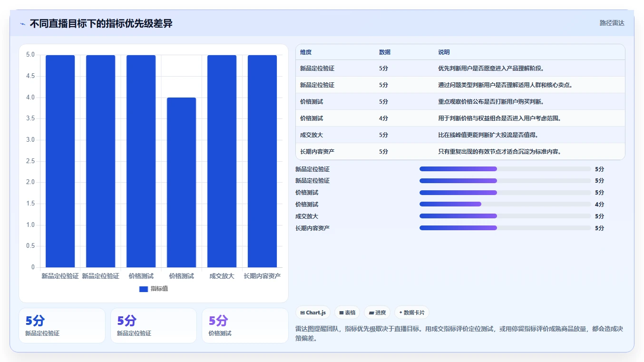
Task: Select the 进度 chip
Action: coord(377,313)
